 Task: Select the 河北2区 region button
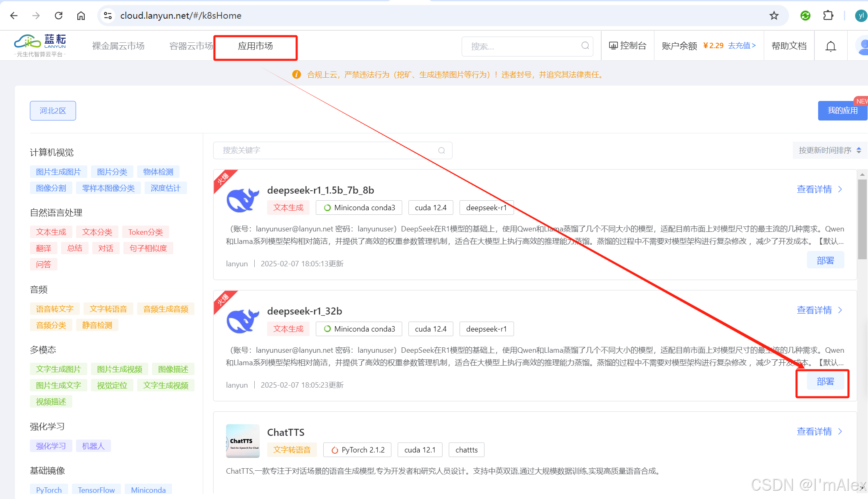(53, 111)
